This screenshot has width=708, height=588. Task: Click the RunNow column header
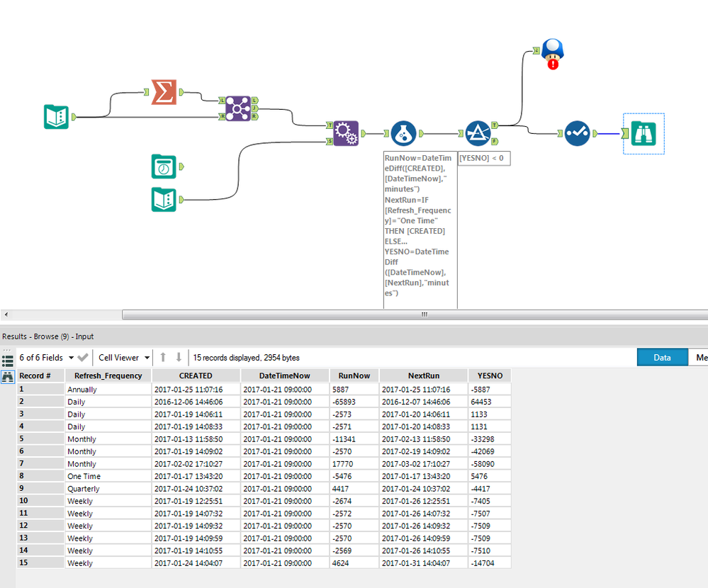tap(354, 375)
